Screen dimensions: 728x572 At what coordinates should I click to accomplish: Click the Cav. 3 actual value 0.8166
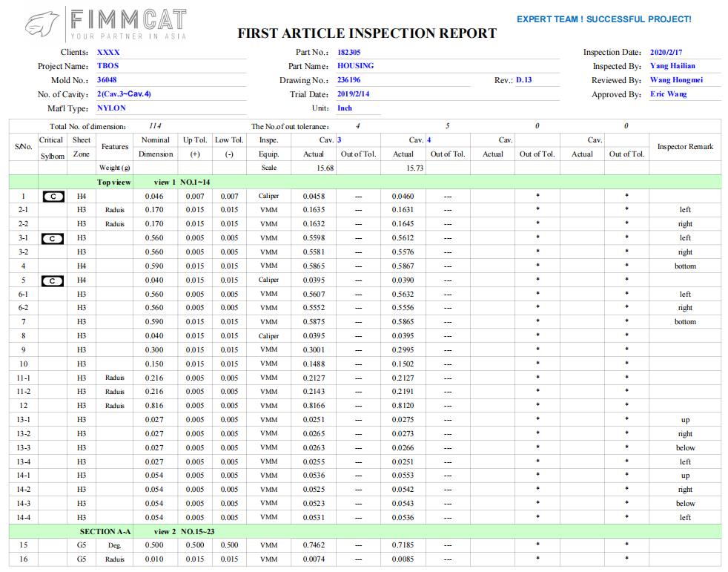[x=314, y=405]
